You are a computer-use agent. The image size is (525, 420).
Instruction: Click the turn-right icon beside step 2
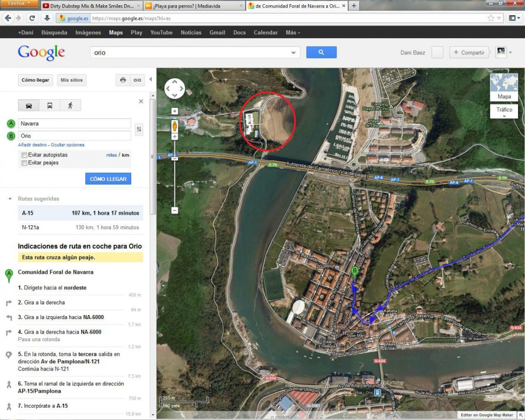[9, 303]
